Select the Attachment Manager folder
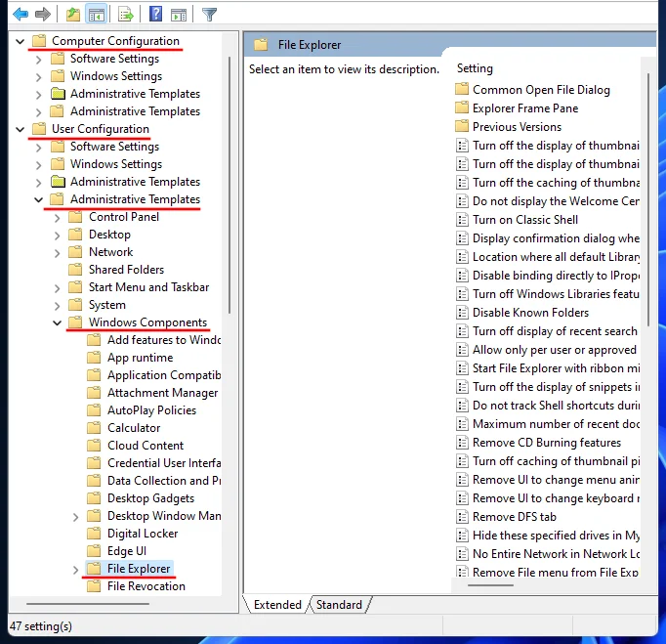 [162, 393]
